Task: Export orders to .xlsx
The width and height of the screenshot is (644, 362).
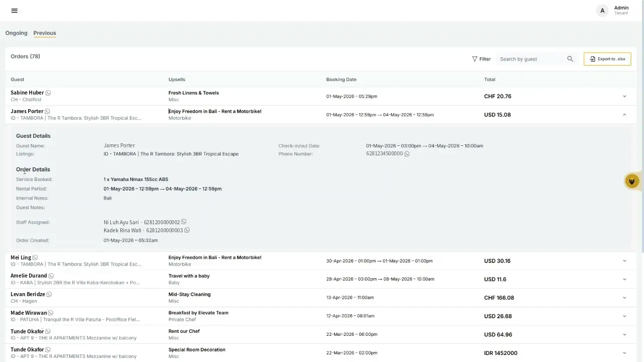Action: tap(607, 59)
